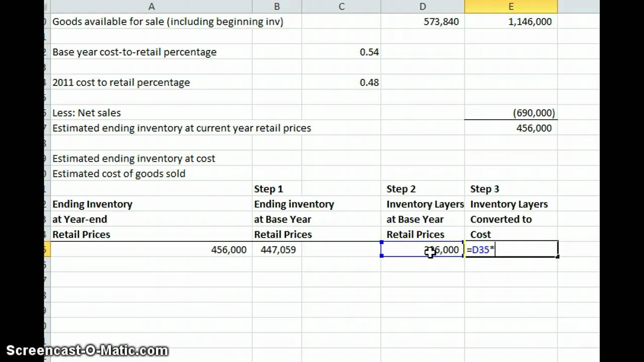
Task: Select 'at Base Year' cell in column D
Action: [x=423, y=219]
